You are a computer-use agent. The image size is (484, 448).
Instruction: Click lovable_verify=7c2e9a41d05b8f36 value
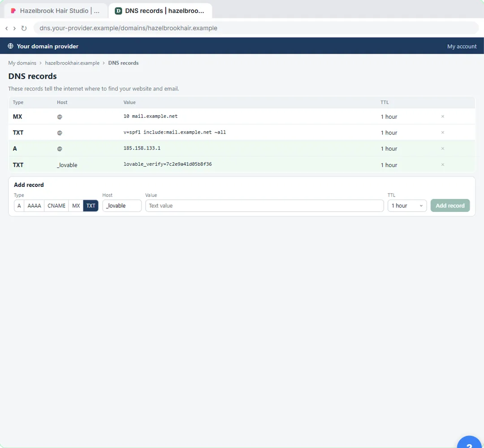(x=168, y=164)
